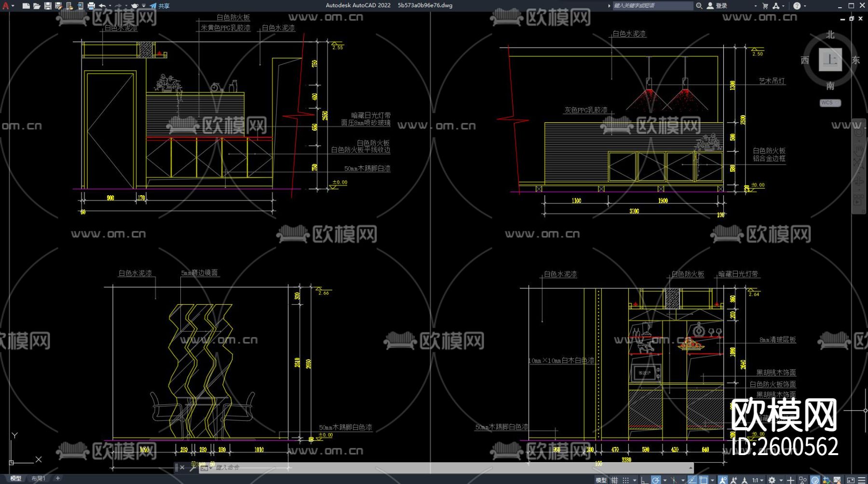
Task: Open a drawing file with the folder icon
Action: [37, 6]
